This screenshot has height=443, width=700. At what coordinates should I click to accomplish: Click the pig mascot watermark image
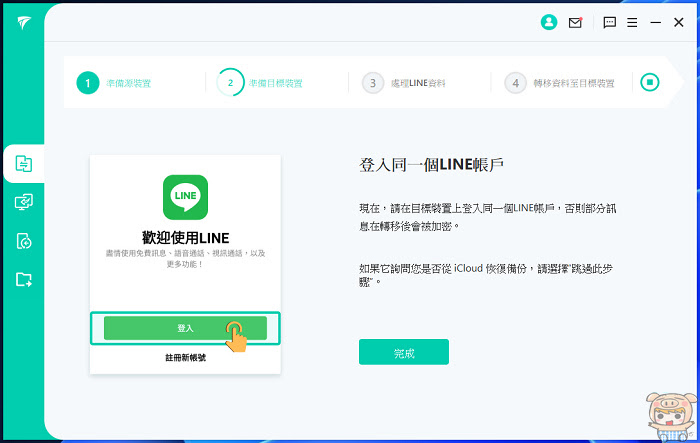[x=671, y=416]
